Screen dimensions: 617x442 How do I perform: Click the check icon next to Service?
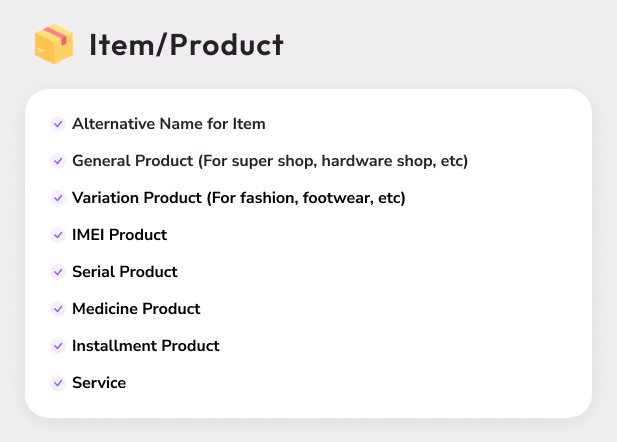click(58, 383)
